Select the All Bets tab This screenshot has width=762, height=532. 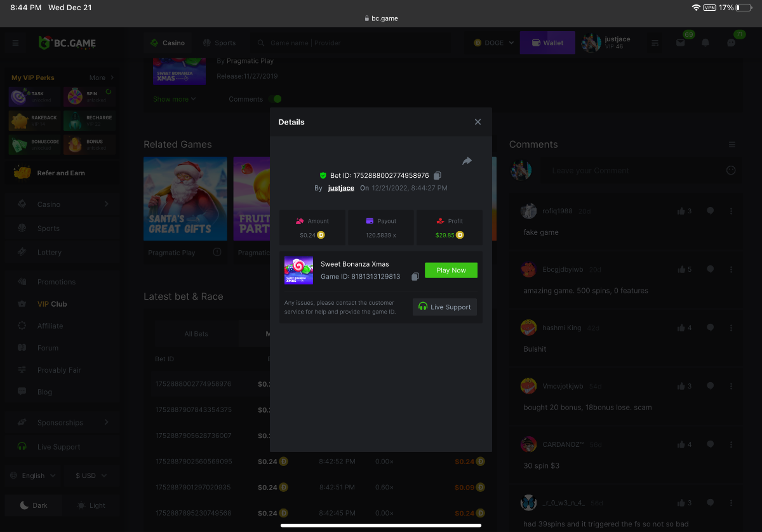pos(196,334)
